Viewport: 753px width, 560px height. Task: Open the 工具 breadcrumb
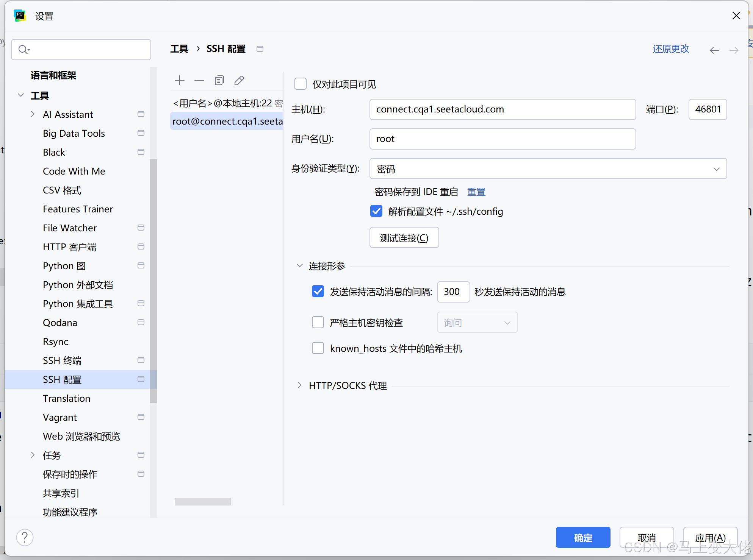click(x=179, y=49)
